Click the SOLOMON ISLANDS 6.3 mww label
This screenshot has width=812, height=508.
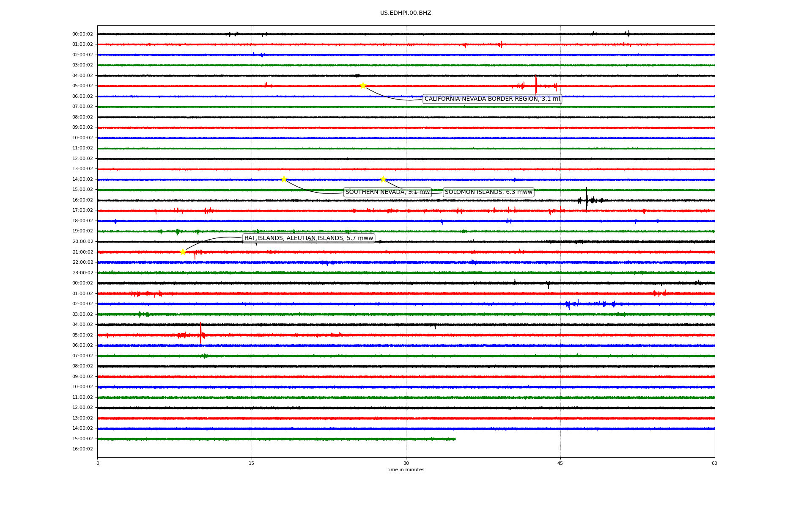point(488,192)
